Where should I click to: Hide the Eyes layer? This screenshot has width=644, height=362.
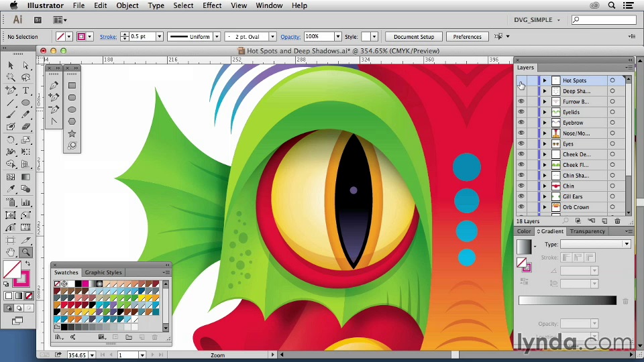[x=521, y=143]
